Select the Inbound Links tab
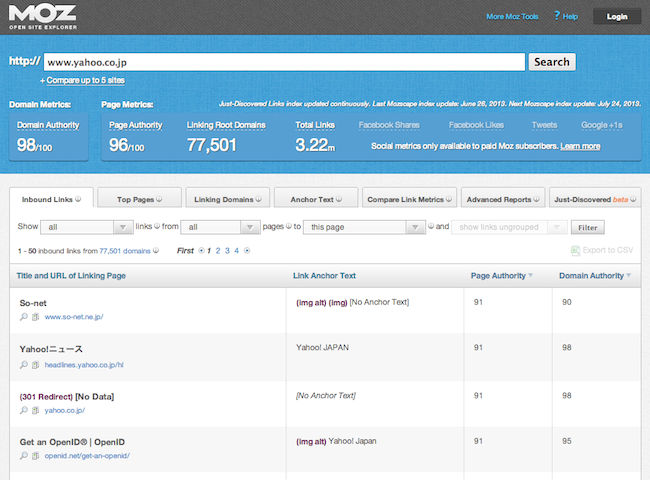Image resolution: width=650 pixels, height=480 pixels. click(51, 199)
